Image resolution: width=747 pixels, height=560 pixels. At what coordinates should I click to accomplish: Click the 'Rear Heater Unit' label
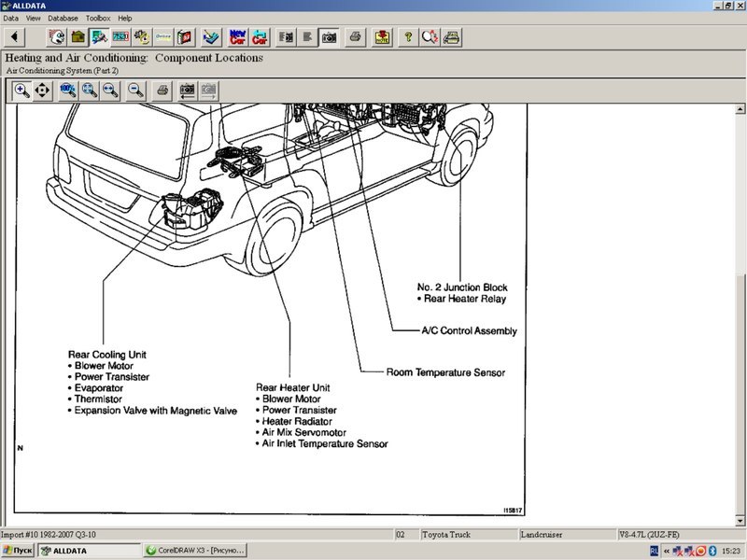(x=293, y=387)
